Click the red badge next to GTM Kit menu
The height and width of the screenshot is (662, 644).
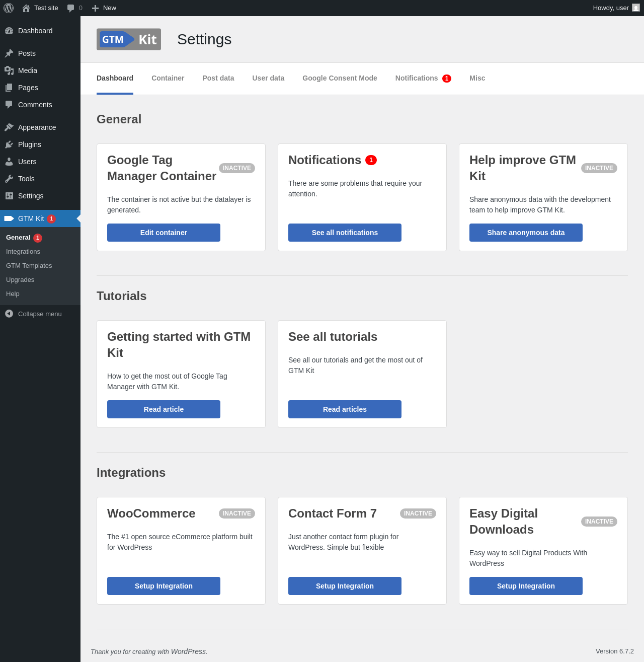(x=51, y=219)
